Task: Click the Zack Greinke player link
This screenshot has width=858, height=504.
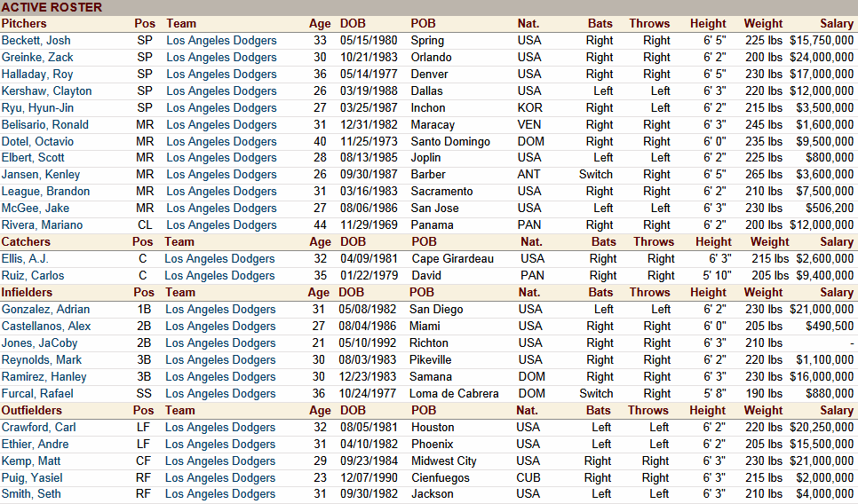Action: tap(37, 57)
